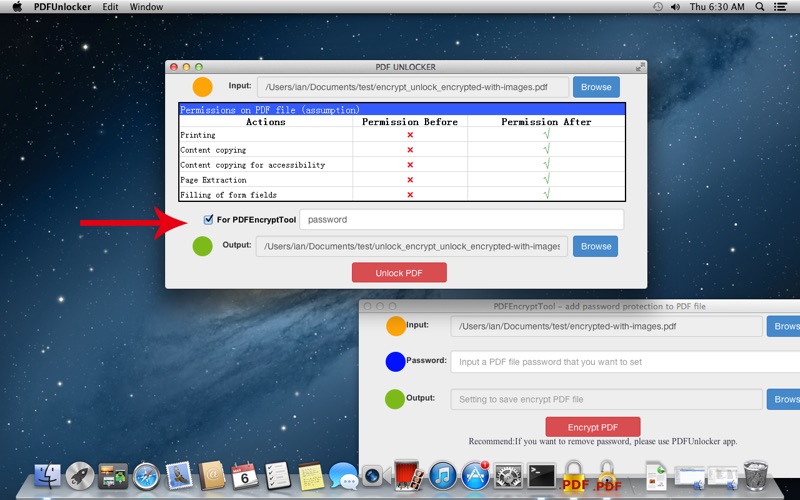Click the PDF Unlocker Input path field
800x500 pixels.
click(x=413, y=87)
